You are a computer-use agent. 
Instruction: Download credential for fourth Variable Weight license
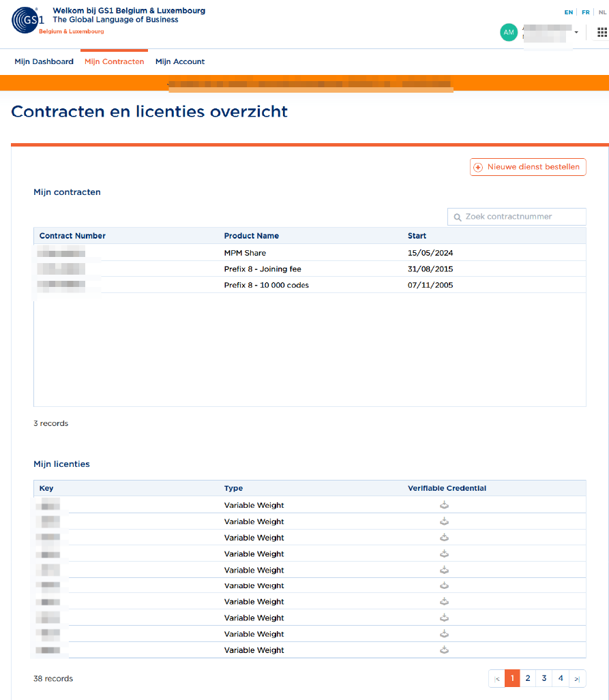(444, 553)
